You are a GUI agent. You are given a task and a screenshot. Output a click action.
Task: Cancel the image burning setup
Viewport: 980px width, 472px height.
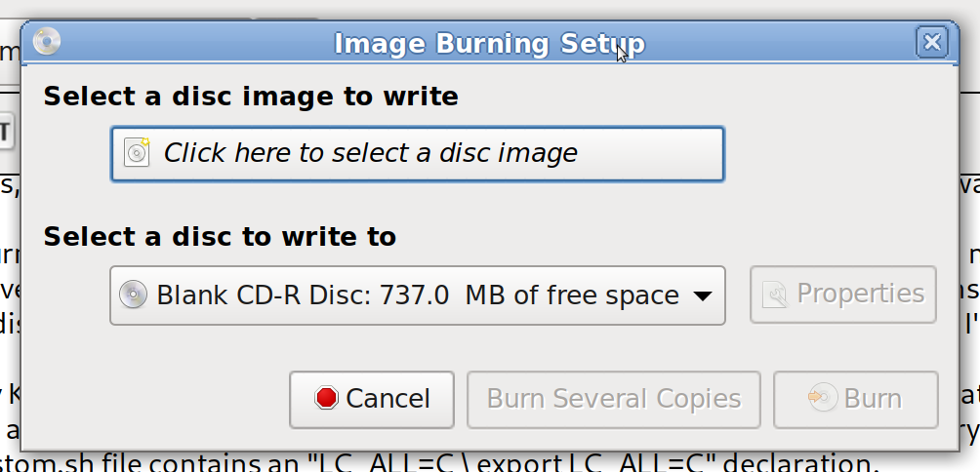pyautogui.click(x=372, y=399)
